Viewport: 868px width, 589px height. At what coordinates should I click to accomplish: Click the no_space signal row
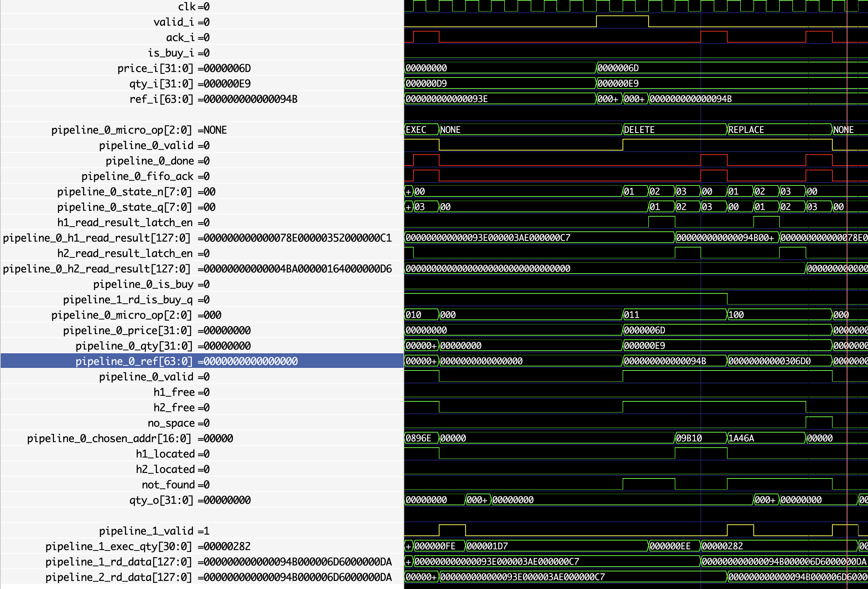point(202,423)
